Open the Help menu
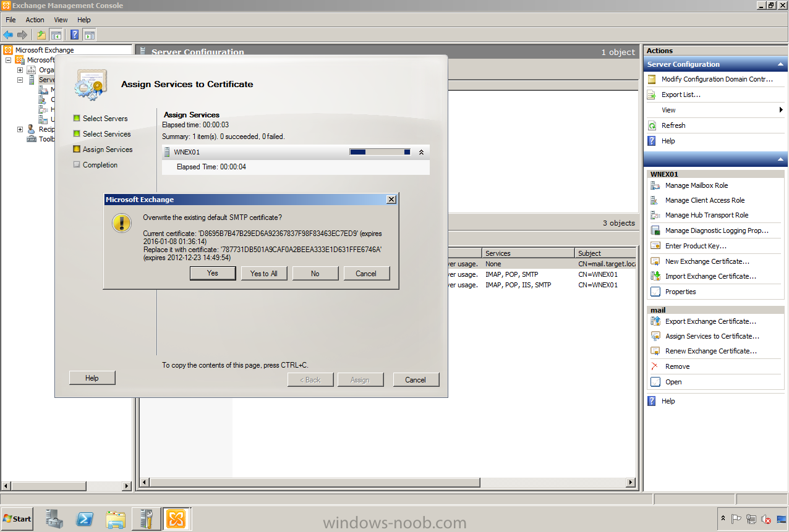The height and width of the screenshot is (532, 789). pyautogui.click(x=84, y=20)
